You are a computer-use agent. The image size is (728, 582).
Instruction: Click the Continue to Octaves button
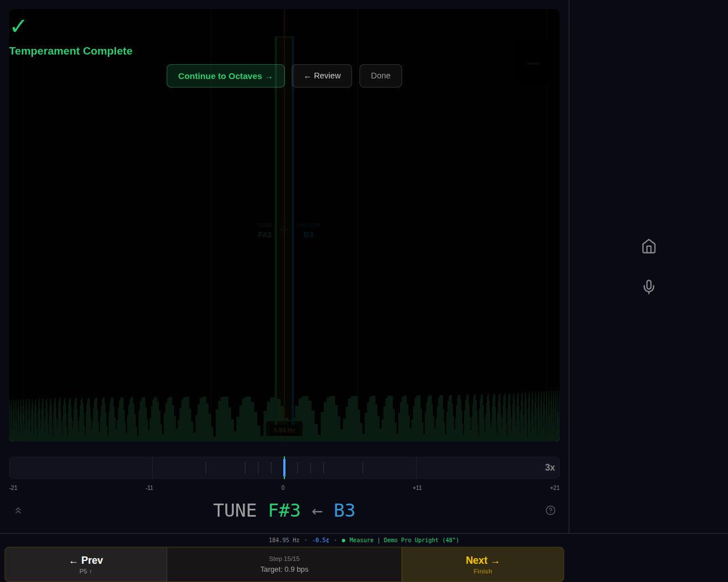(x=225, y=76)
